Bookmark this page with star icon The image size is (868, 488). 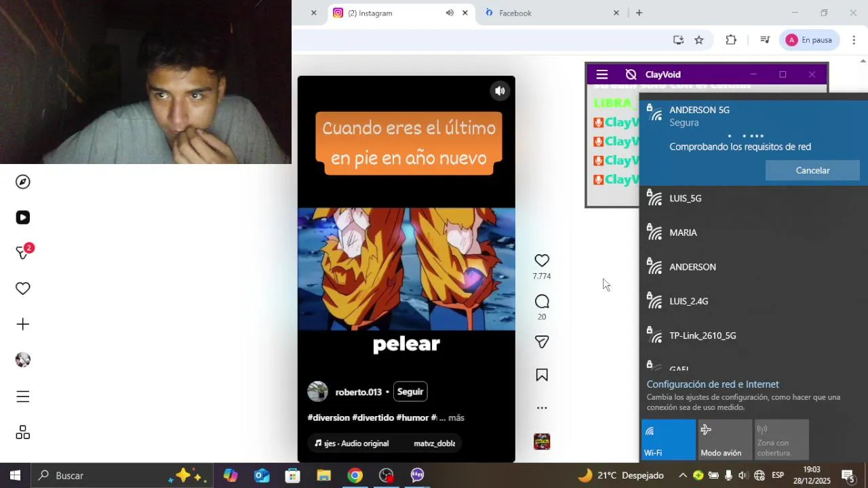point(699,40)
